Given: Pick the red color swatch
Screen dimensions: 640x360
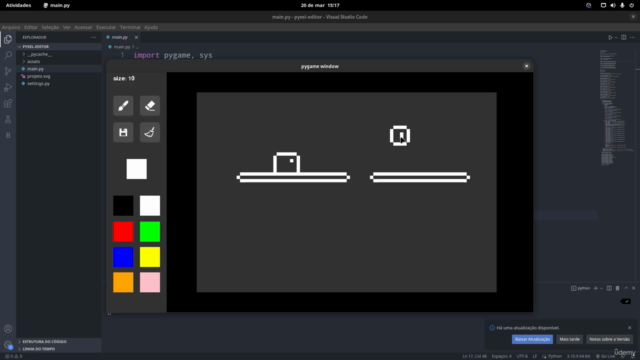Looking at the screenshot, I should (x=123, y=231).
